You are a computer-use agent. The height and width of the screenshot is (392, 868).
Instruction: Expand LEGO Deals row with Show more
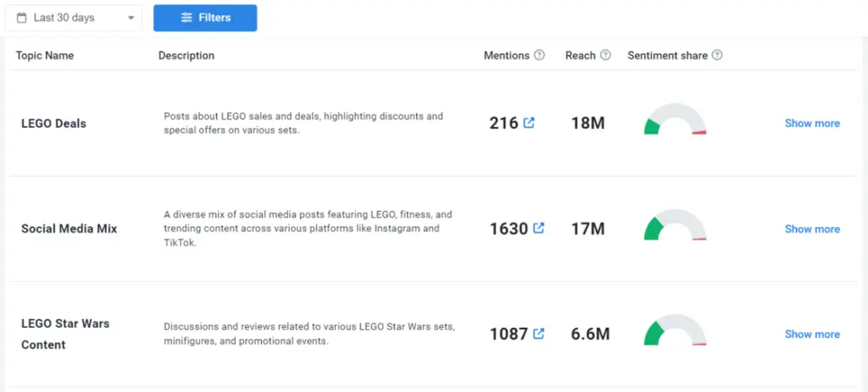[x=811, y=124]
